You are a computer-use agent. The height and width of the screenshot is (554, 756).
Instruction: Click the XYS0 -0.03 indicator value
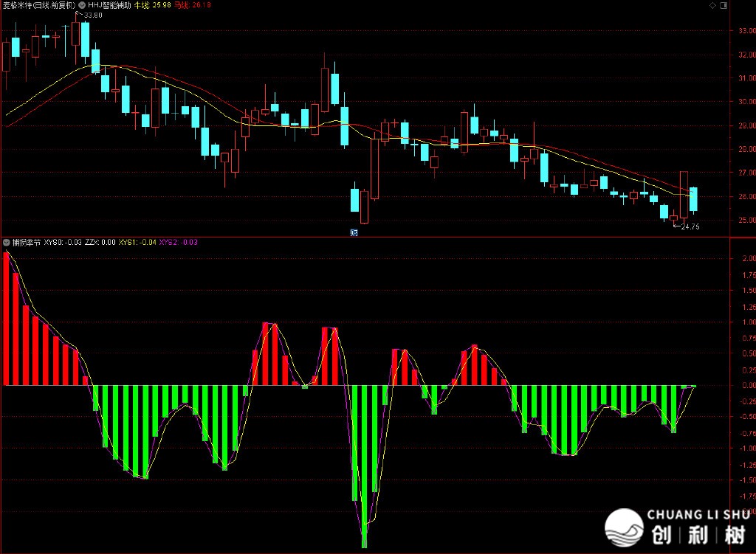pyautogui.click(x=63, y=242)
